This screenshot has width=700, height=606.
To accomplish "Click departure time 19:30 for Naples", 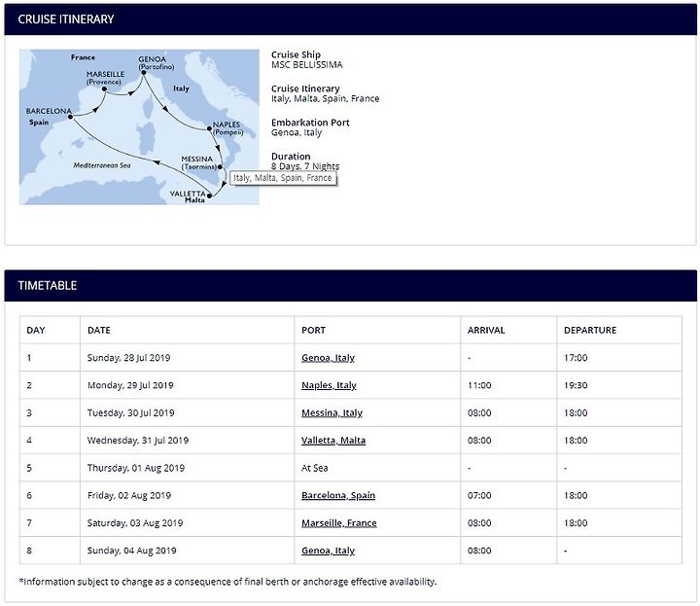I will coord(576,385).
